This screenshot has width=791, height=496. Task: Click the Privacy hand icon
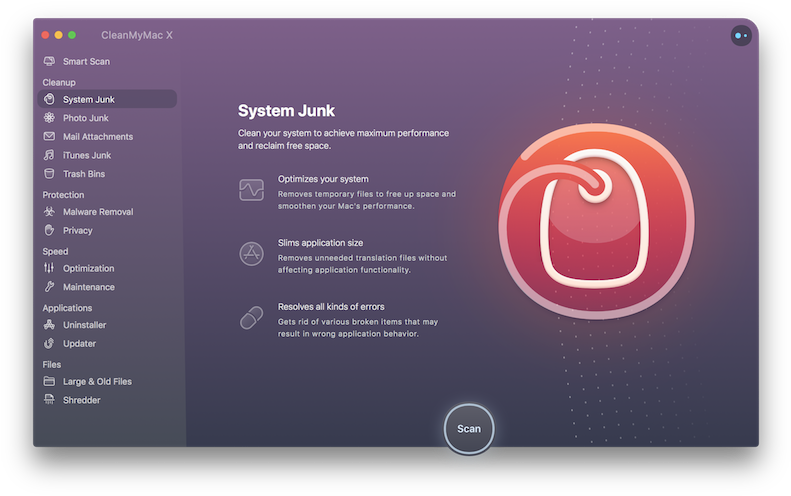[x=49, y=231]
